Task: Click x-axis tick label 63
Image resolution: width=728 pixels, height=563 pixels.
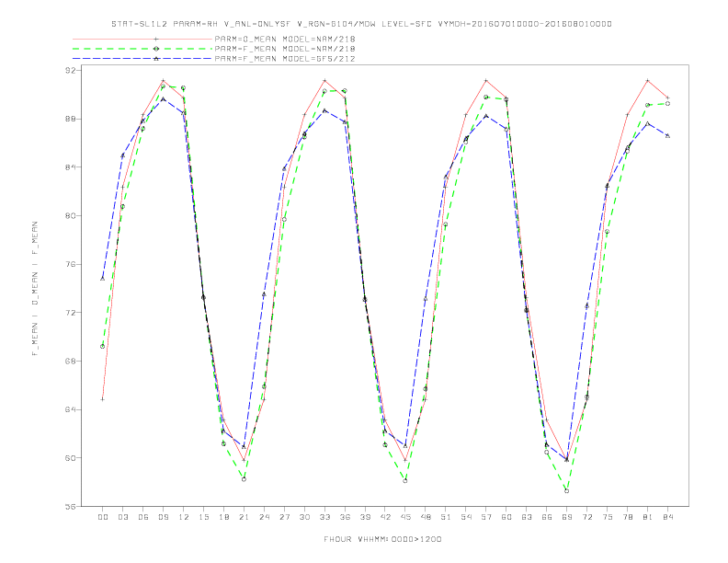Action: [x=527, y=517]
